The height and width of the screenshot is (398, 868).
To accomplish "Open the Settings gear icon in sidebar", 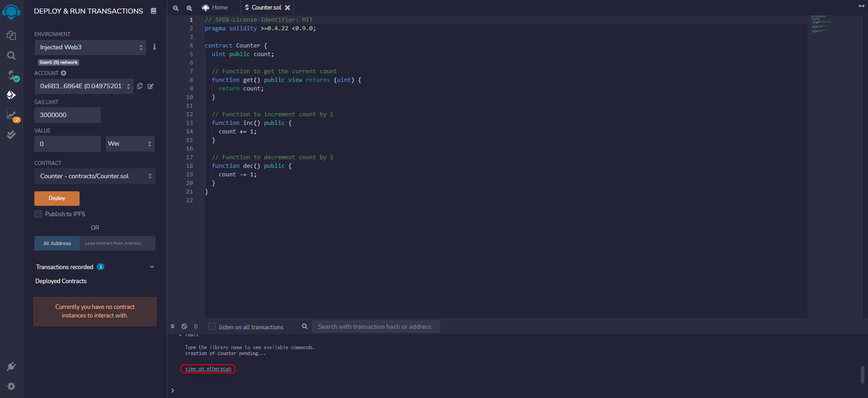I will click(x=11, y=386).
